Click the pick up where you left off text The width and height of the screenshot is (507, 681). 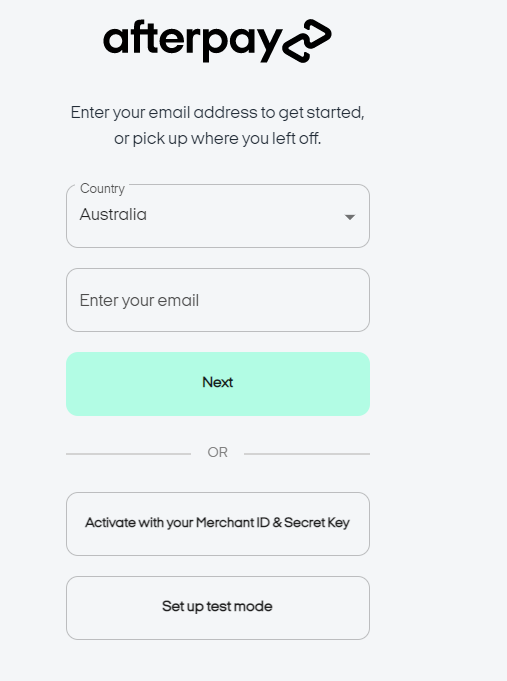pos(226,139)
